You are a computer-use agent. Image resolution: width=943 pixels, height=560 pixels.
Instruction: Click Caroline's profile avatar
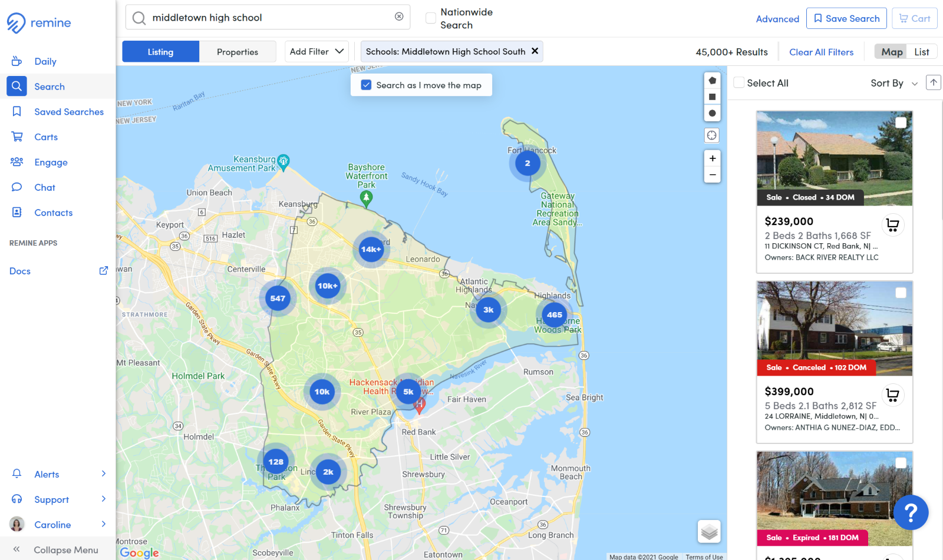(x=17, y=524)
